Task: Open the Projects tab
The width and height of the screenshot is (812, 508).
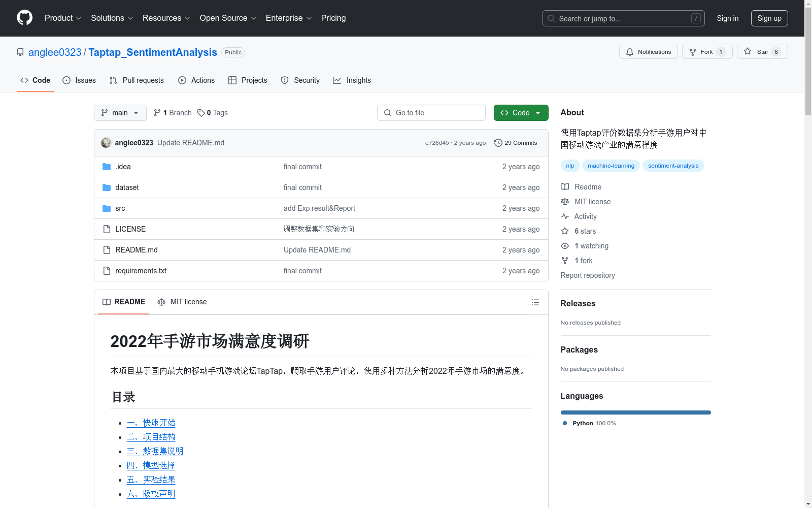Action: (248, 80)
